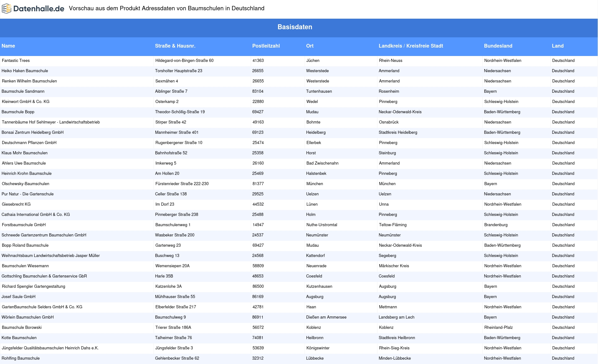Image resolution: width=598 pixels, height=364 pixels.
Task: Click Cathaia International GmbH & Co. KG
Action: (36, 215)
